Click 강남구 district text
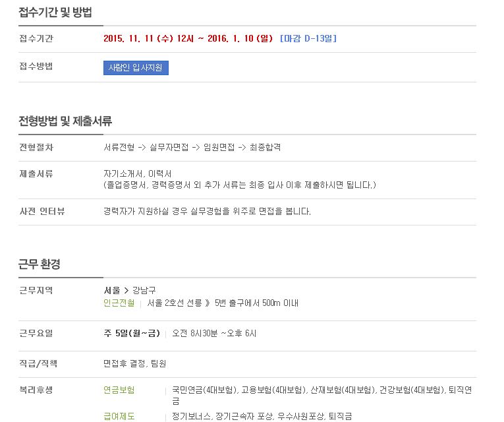The width and height of the screenshot is (504, 422). pos(144,290)
